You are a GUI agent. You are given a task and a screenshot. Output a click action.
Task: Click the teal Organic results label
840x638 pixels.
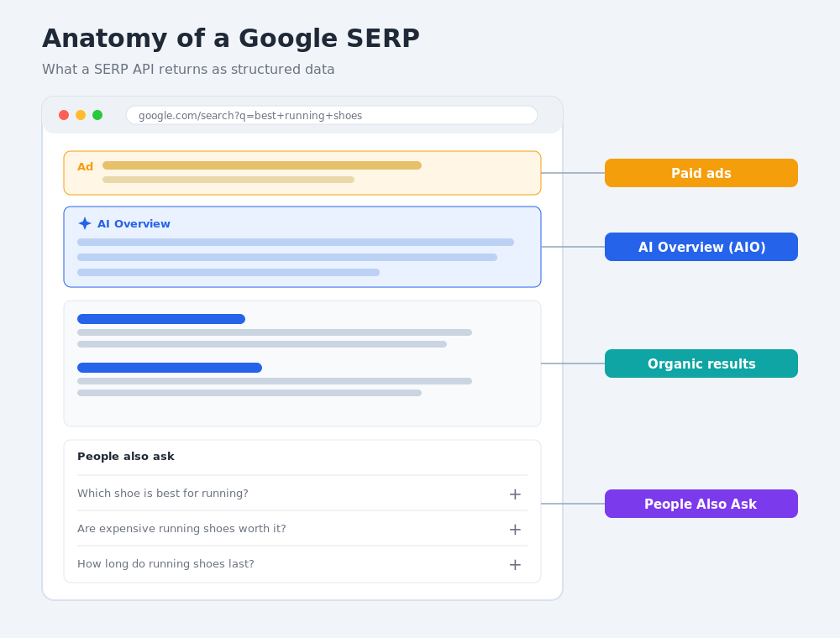coord(701,363)
